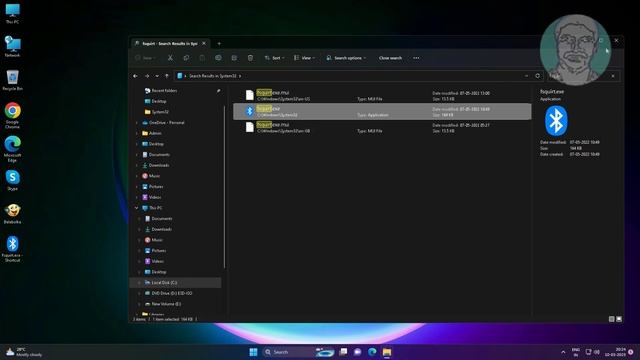Click ENG language indicator

click(x=576, y=352)
